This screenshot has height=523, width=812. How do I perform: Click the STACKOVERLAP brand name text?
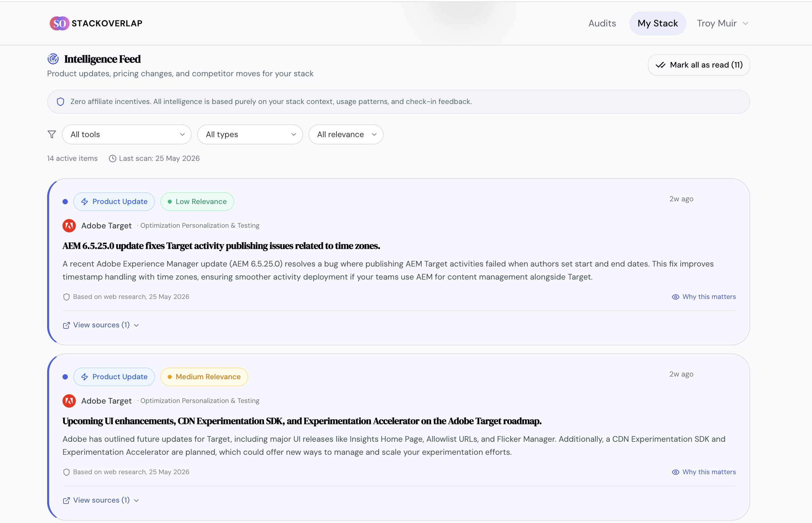click(107, 23)
